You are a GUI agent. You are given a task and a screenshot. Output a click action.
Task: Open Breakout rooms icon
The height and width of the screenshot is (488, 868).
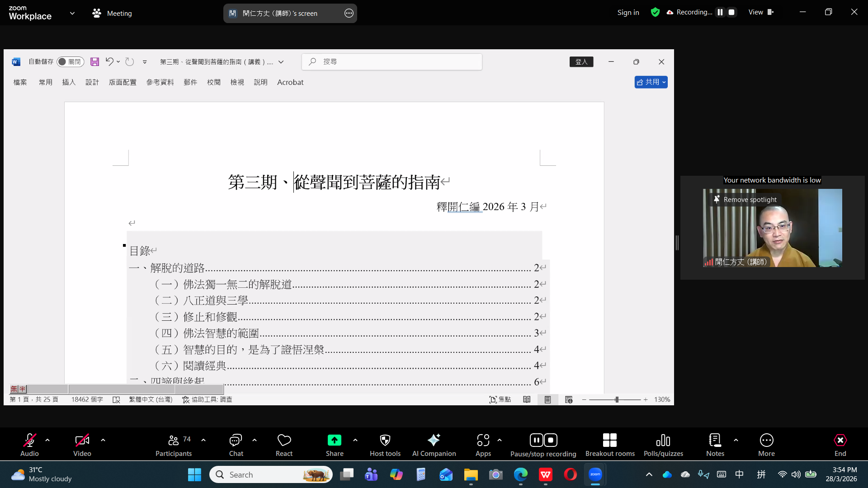(609, 441)
